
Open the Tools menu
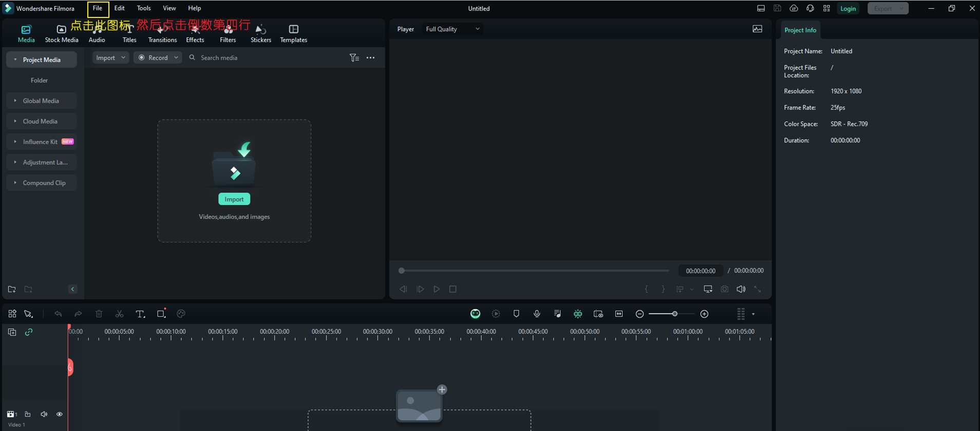pos(144,8)
